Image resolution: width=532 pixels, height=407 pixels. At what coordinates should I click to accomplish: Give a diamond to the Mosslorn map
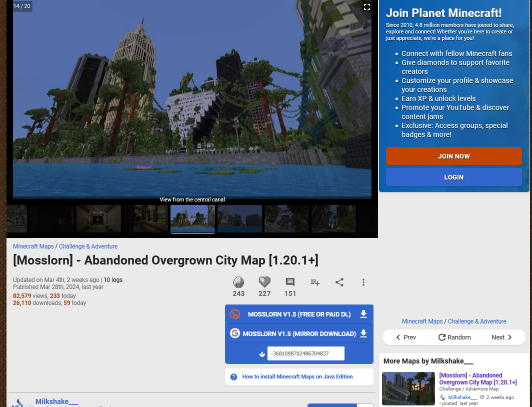coord(238,282)
